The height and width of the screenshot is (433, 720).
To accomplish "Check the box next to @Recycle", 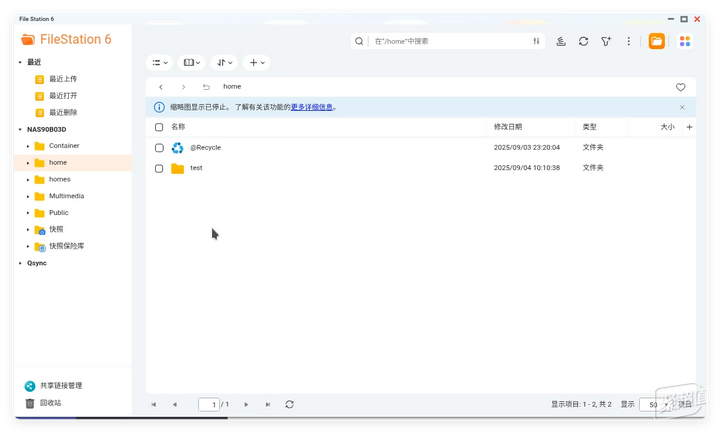I will 159,148.
